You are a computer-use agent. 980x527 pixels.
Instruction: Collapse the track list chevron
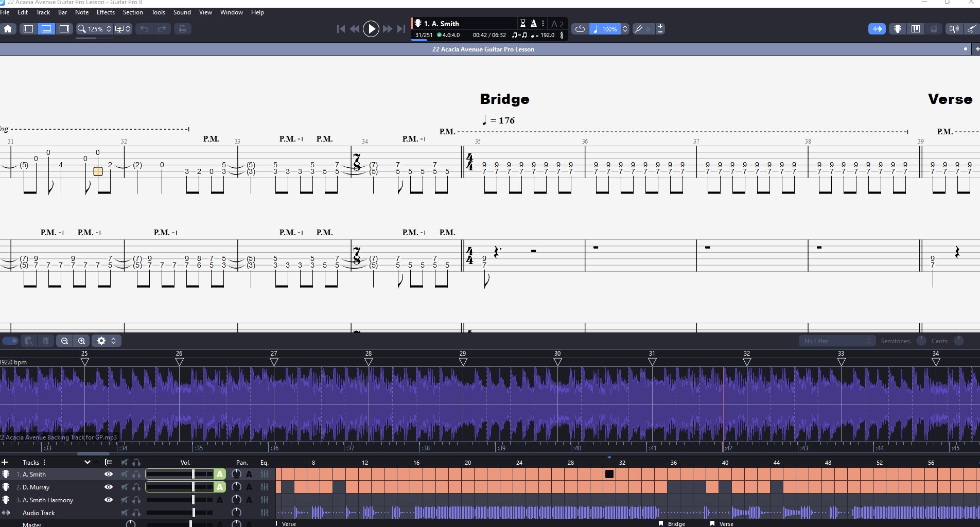(87, 462)
